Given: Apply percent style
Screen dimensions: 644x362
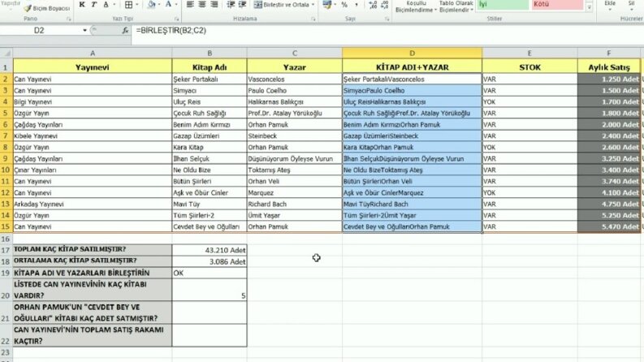Looking at the screenshot, I should 344,5.
